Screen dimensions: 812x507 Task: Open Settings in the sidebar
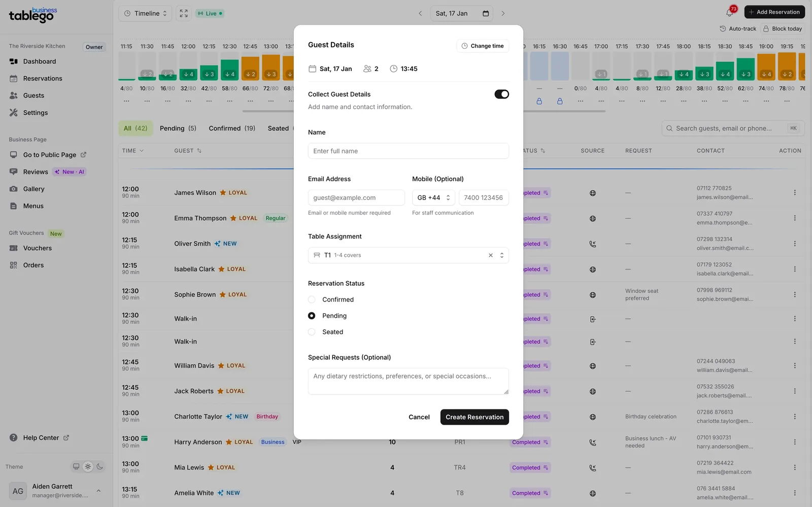[x=36, y=113]
